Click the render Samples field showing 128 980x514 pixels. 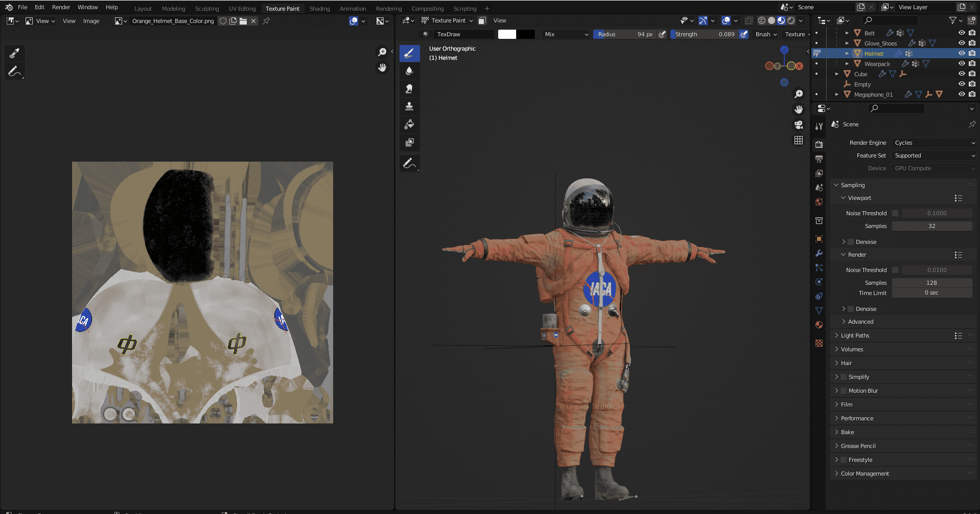(x=932, y=283)
